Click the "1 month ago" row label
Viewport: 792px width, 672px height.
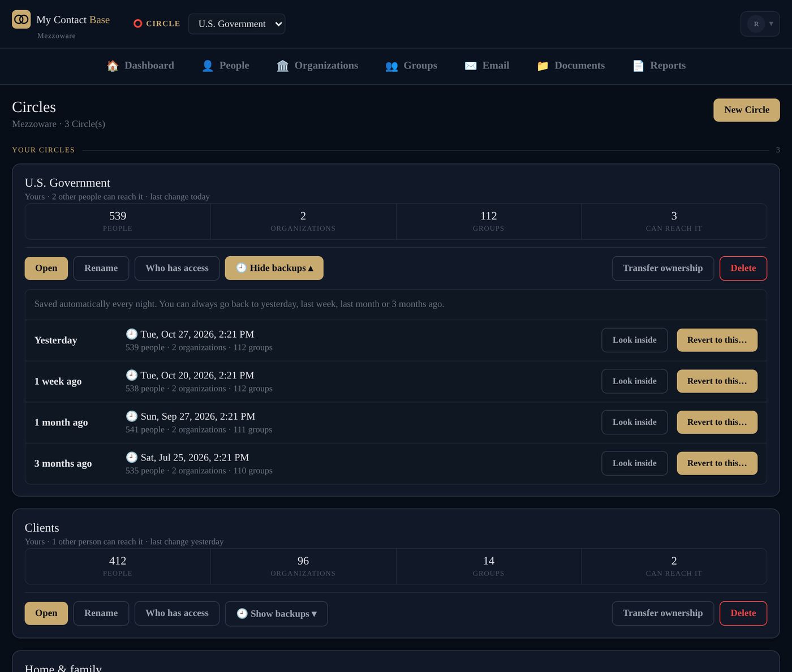coord(61,422)
